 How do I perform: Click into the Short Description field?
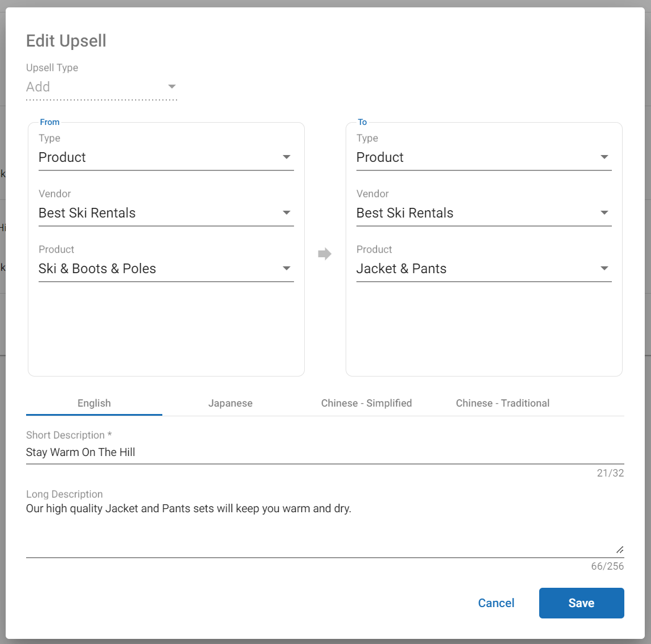click(x=325, y=453)
